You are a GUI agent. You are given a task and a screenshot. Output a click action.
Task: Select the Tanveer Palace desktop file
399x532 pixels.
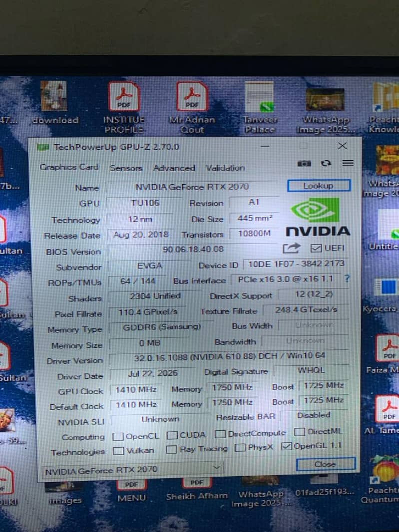260,107
